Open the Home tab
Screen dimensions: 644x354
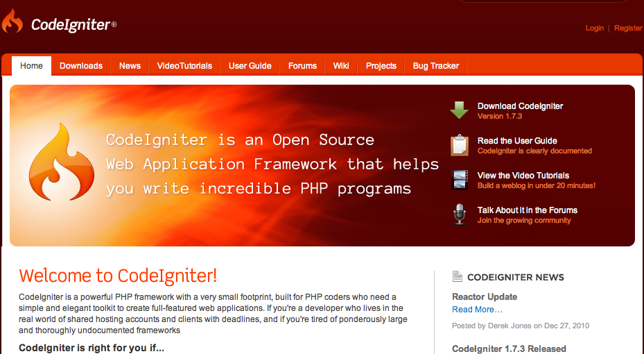tap(32, 66)
